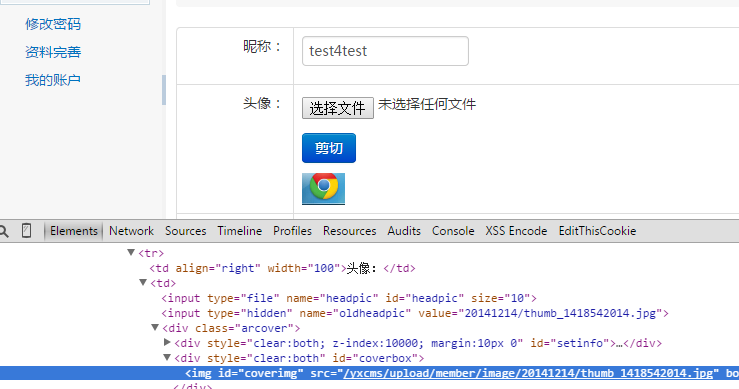
Task: Switch to the Timeline tab
Action: pos(239,231)
